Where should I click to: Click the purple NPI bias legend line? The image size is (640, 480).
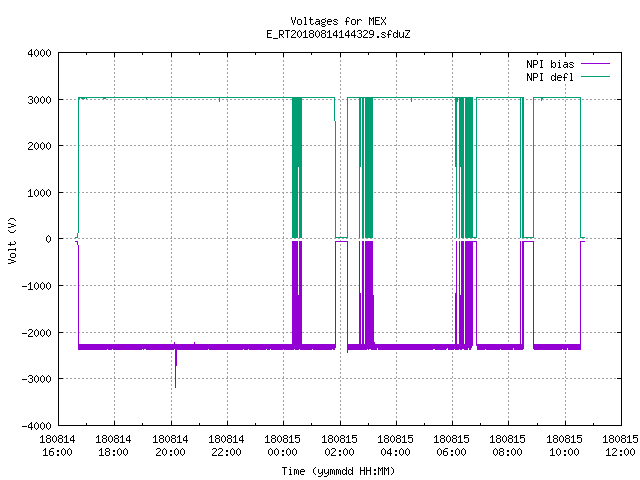(595, 64)
